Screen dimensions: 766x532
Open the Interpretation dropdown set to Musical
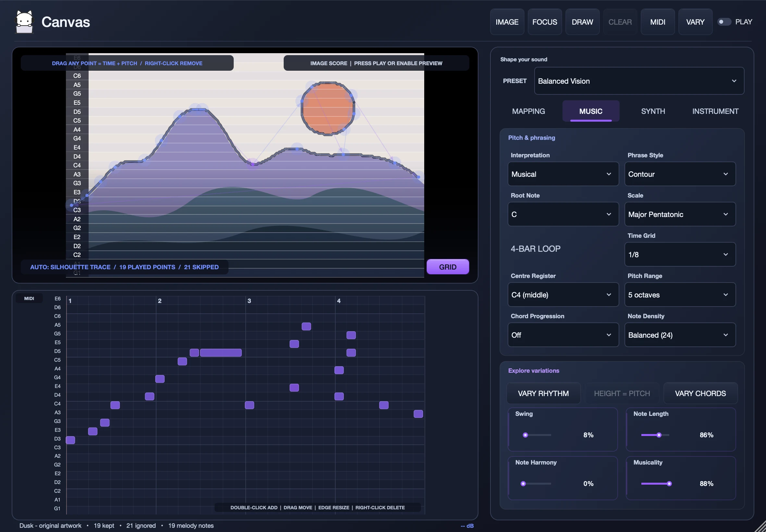[563, 174]
